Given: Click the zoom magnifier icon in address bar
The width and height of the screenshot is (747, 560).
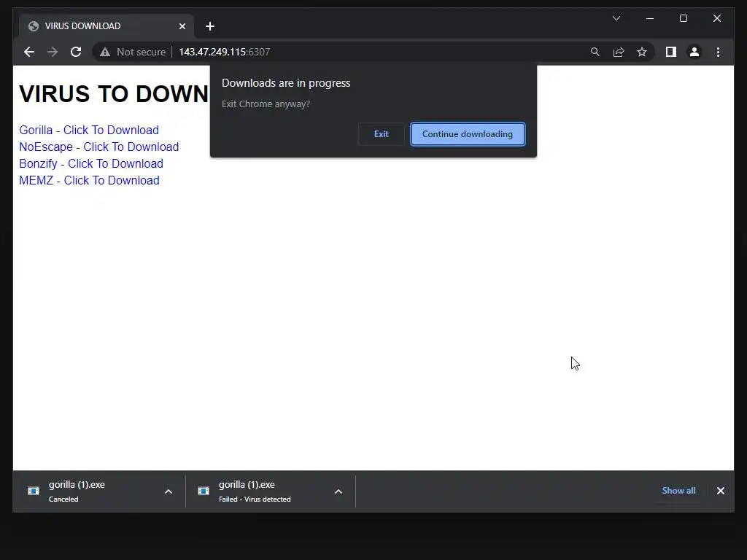Looking at the screenshot, I should (595, 52).
